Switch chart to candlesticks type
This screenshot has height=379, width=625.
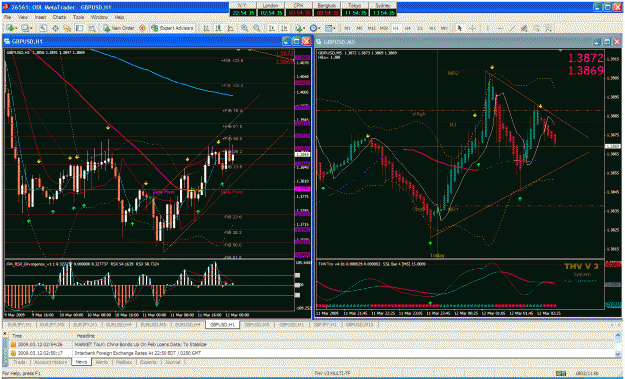coord(218,28)
